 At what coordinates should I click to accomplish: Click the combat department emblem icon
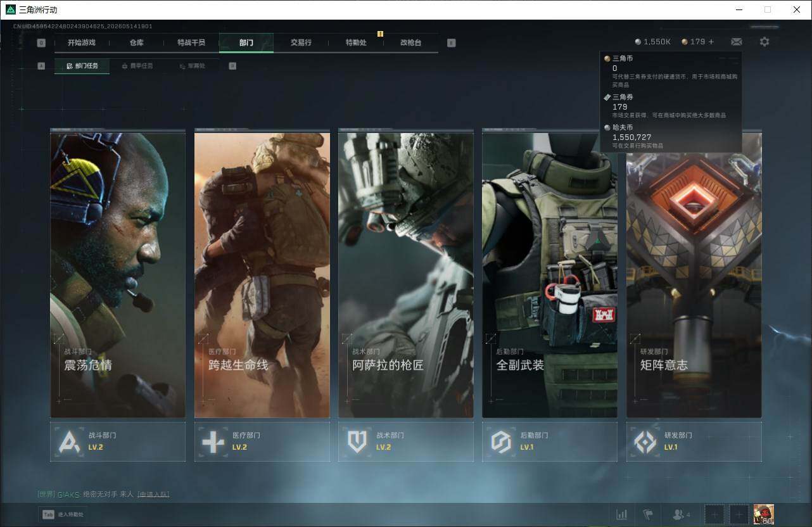pyautogui.click(x=70, y=441)
